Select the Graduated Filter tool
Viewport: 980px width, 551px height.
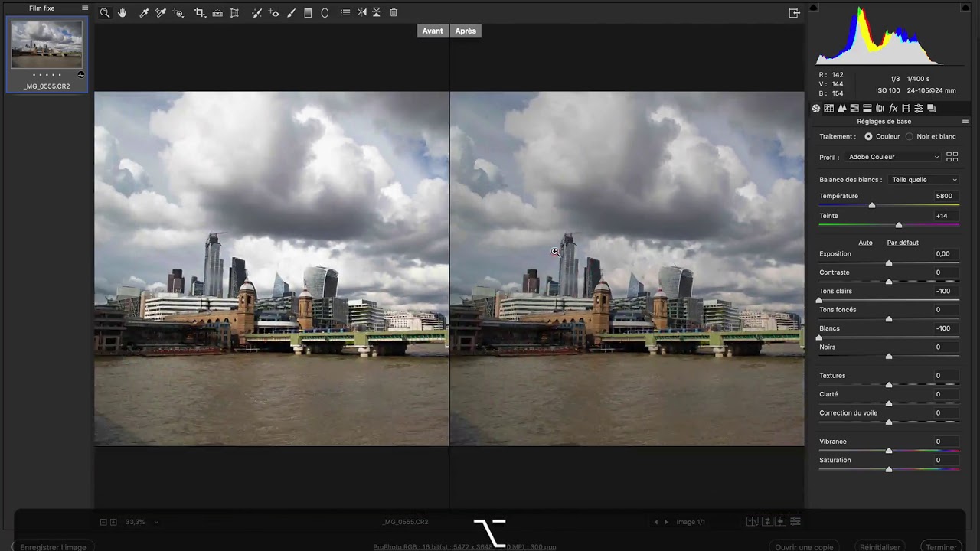pyautogui.click(x=308, y=13)
